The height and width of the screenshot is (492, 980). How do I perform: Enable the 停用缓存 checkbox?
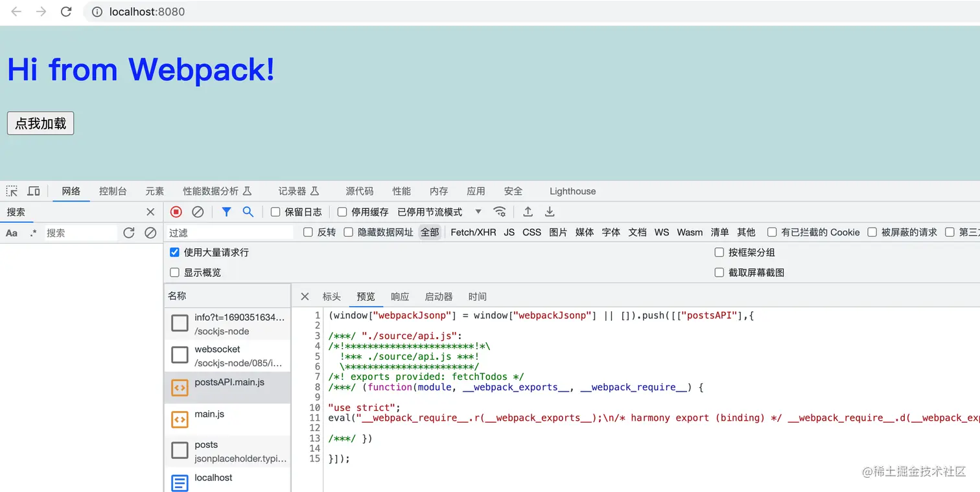point(342,212)
